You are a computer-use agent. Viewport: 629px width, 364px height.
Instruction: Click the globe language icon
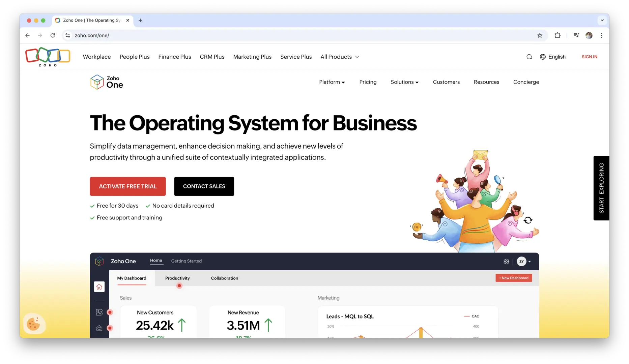pyautogui.click(x=543, y=57)
